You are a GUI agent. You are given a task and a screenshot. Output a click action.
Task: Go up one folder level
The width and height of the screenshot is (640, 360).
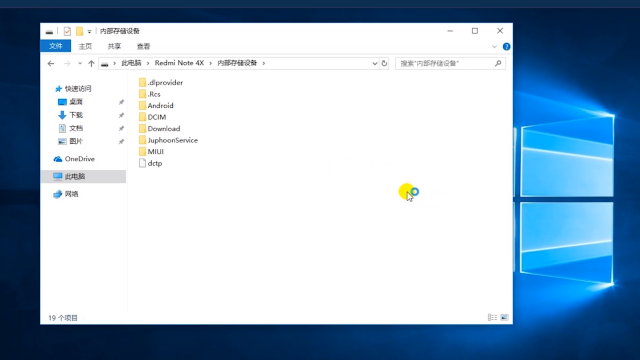pyautogui.click(x=91, y=63)
